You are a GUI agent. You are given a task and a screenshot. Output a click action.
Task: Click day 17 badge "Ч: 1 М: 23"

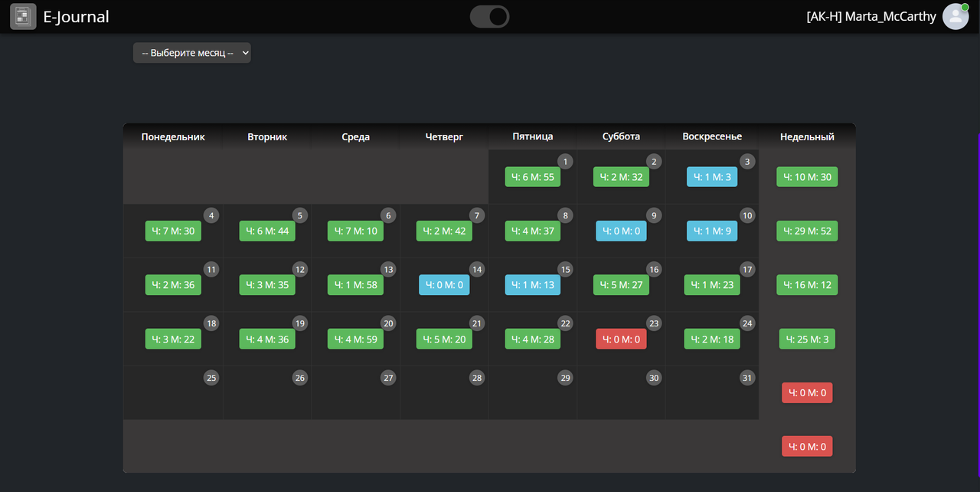[x=712, y=284]
